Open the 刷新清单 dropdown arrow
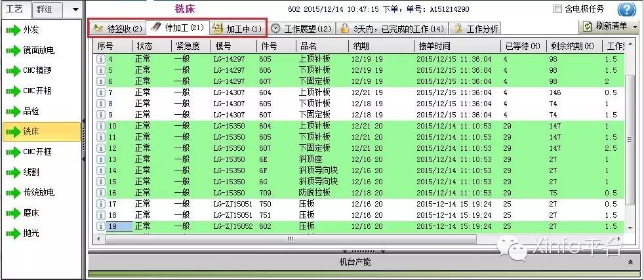This screenshot has width=644, height=280. pyautogui.click(x=635, y=27)
